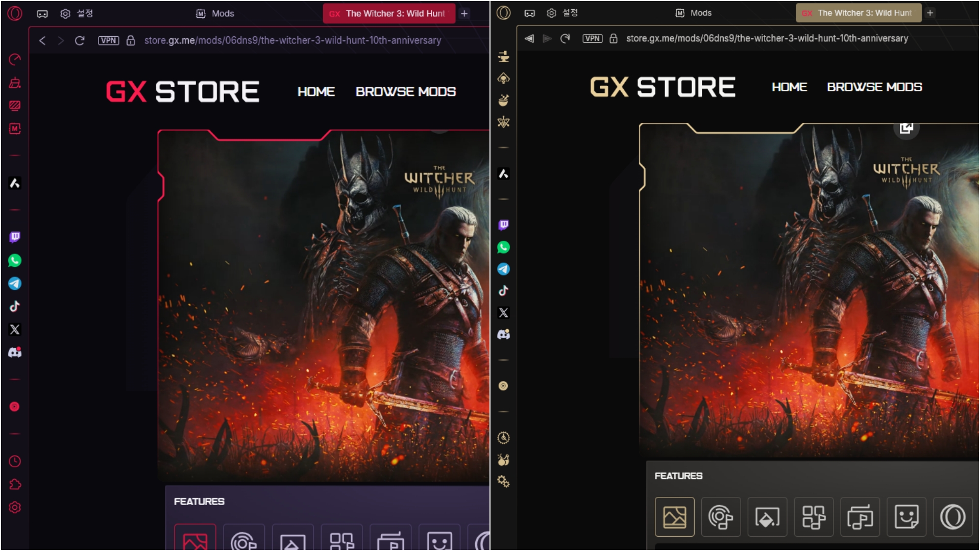Open new tab with plus in right window

click(930, 13)
